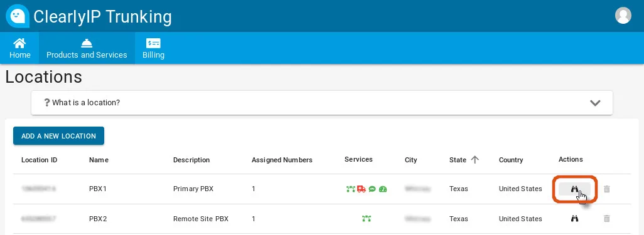Click the ClearlyIP logo
Image resolution: width=644 pixels, height=235 pixels.
17,16
